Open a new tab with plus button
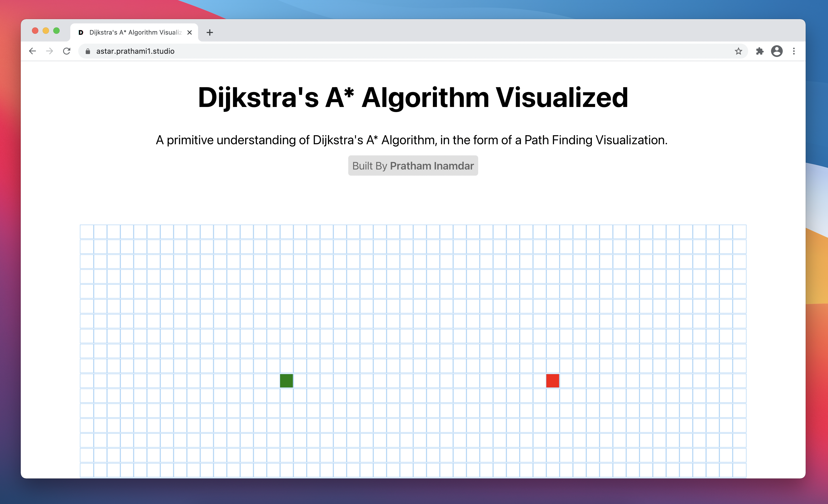 tap(210, 32)
